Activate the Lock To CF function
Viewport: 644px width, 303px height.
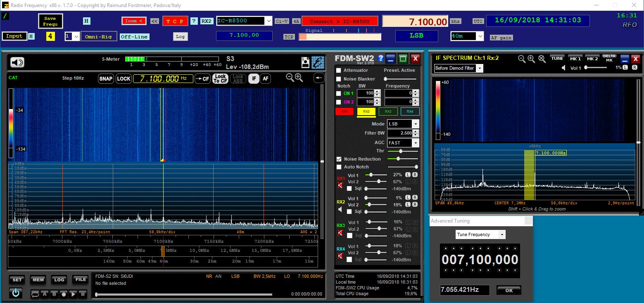[x=221, y=78]
